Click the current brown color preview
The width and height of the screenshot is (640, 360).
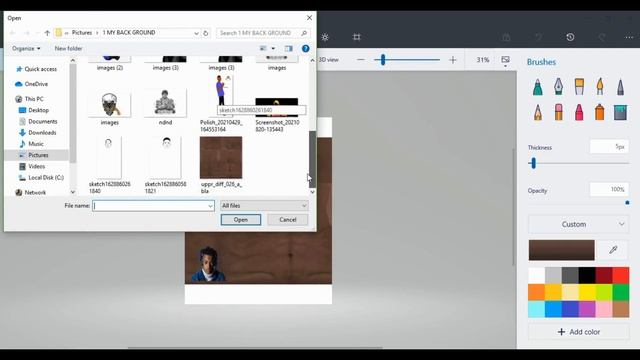click(562, 250)
